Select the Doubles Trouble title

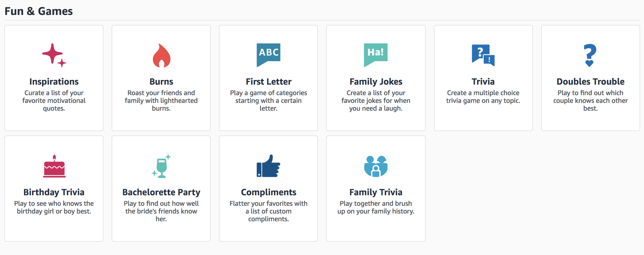coord(590,82)
